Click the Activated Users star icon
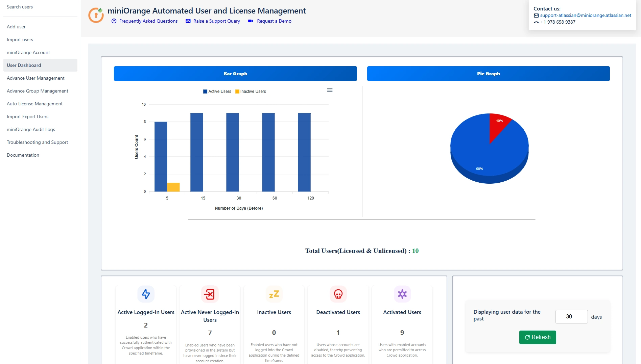The width and height of the screenshot is (641, 364). click(402, 294)
